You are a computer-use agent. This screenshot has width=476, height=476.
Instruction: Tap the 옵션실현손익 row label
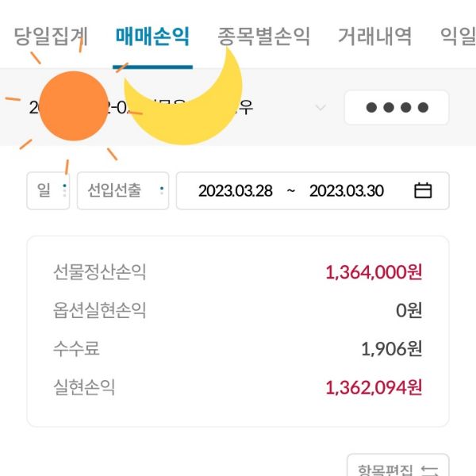pyautogui.click(x=100, y=310)
